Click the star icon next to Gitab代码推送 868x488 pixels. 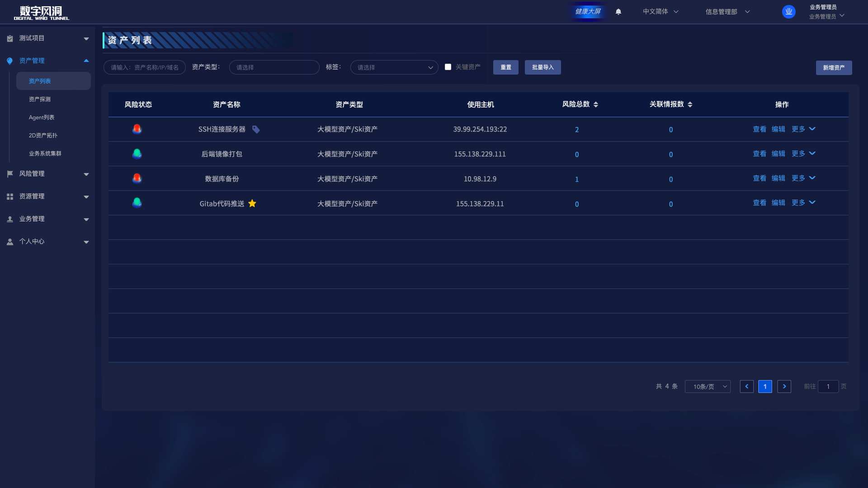pyautogui.click(x=252, y=204)
